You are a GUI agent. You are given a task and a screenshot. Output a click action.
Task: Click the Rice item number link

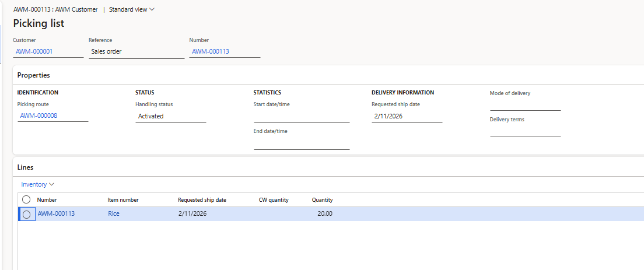114,213
